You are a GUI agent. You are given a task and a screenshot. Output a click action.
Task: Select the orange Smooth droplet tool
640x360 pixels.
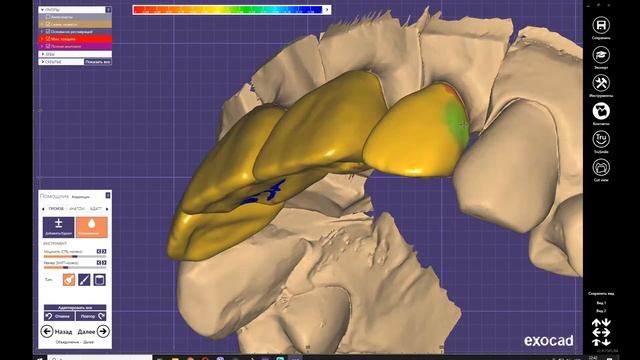(x=92, y=227)
